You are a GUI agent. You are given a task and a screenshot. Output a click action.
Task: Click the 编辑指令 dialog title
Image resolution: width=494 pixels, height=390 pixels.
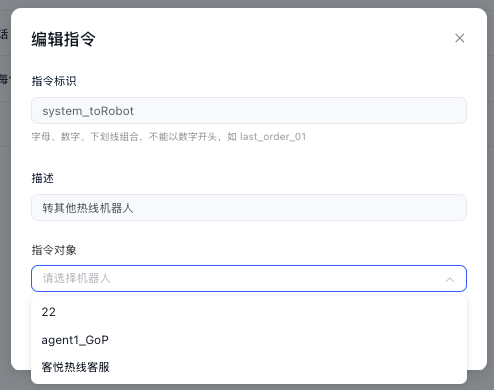(64, 39)
